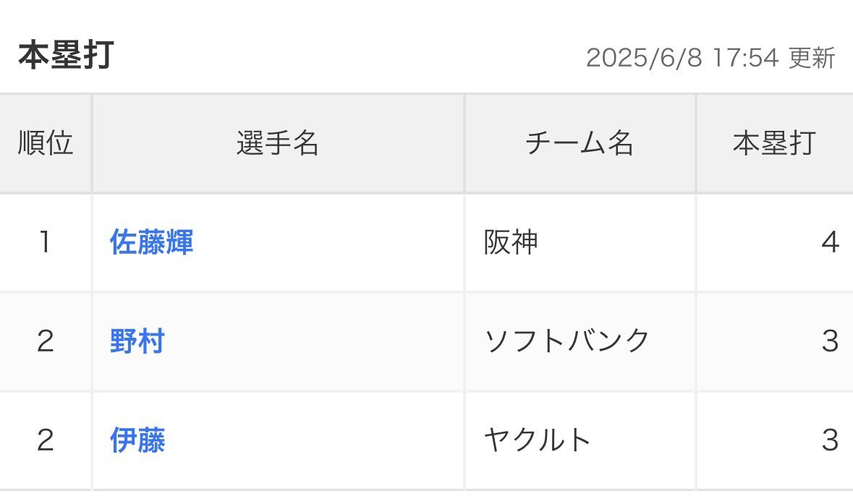Select the 順位 column header
This screenshot has width=853, height=504.
click(45, 143)
